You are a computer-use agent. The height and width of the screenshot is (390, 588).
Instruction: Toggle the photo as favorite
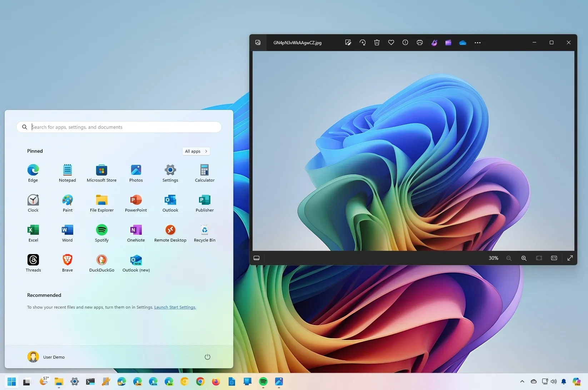click(391, 42)
